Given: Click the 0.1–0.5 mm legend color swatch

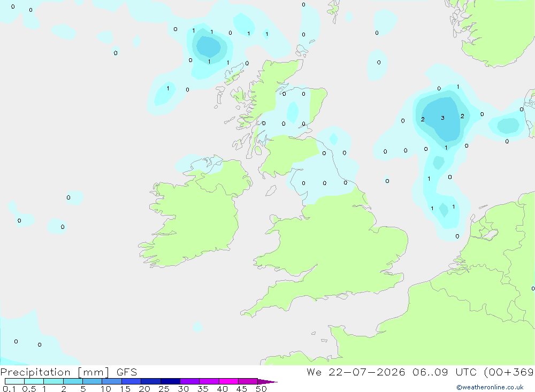Looking at the screenshot, I should click(14, 381).
